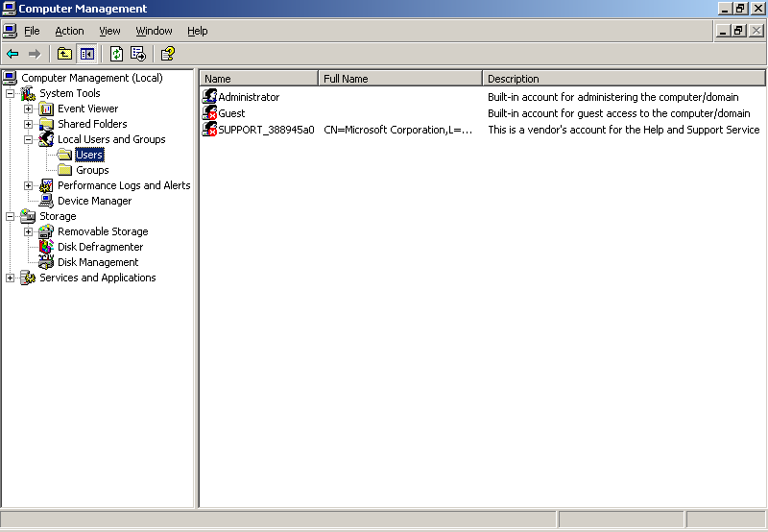768x532 pixels.
Task: Collapse the Storage node
Action: pyautogui.click(x=10, y=216)
